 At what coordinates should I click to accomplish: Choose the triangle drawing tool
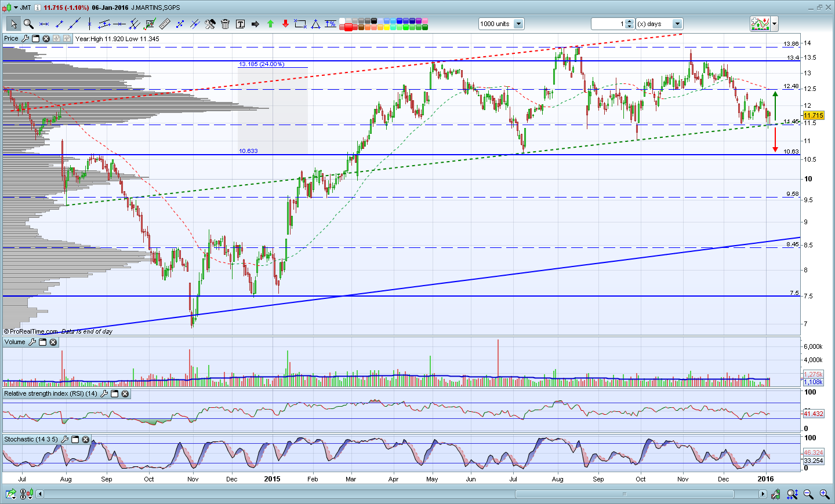[315, 24]
